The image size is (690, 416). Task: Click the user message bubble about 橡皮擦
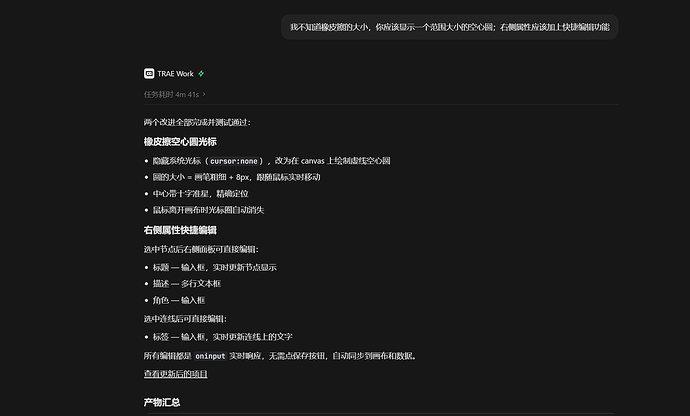450,27
